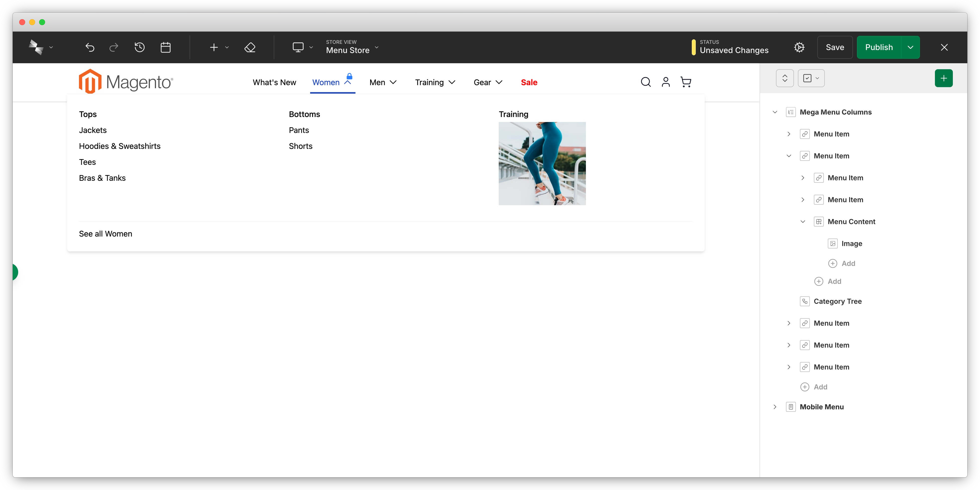Click the undo arrow icon

click(x=90, y=48)
